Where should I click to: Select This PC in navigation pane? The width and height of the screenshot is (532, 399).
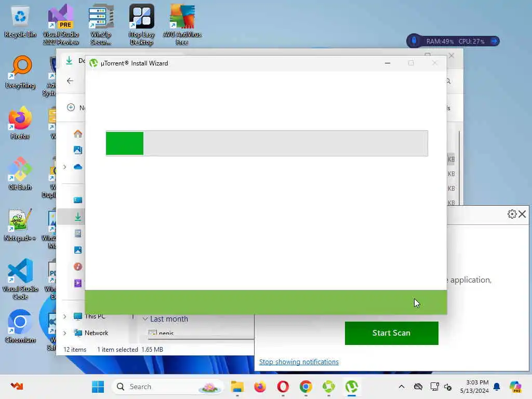[89, 316]
